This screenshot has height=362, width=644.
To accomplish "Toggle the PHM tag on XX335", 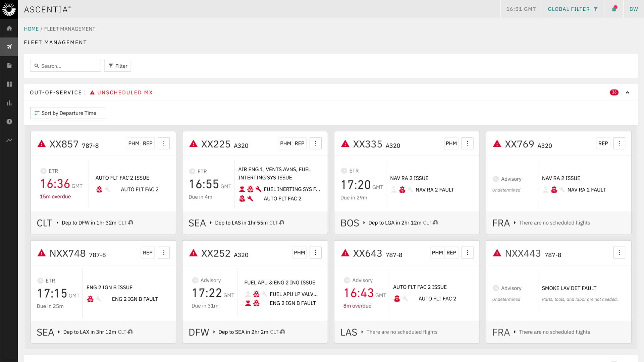I will pyautogui.click(x=451, y=143).
